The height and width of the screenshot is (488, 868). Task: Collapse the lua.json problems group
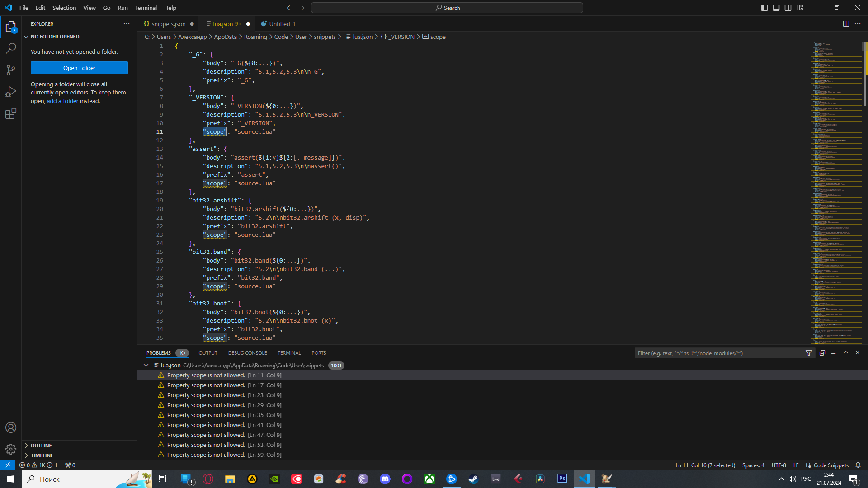(x=146, y=365)
